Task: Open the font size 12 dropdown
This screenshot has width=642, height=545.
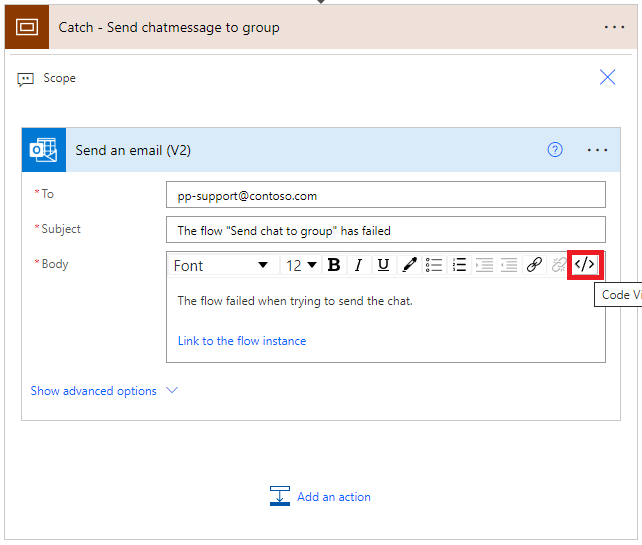Action: pos(301,265)
